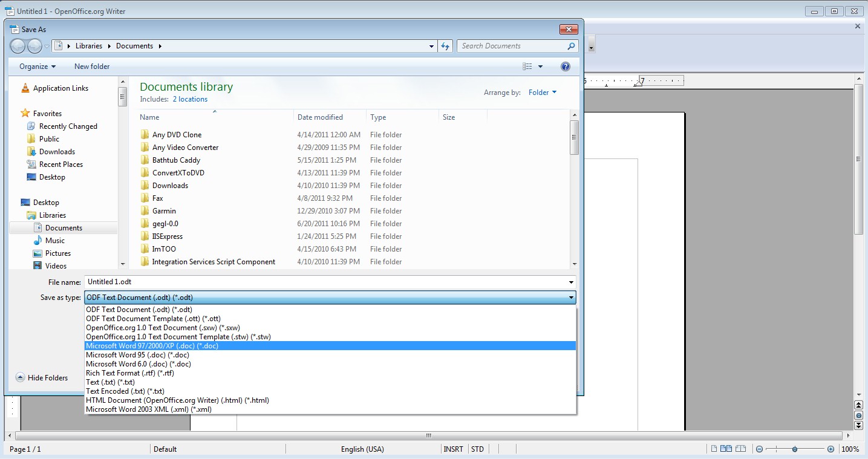Screen dimensions: 868x459
Task: Select ODF Text Document Template (.ott)
Action: pos(330,319)
